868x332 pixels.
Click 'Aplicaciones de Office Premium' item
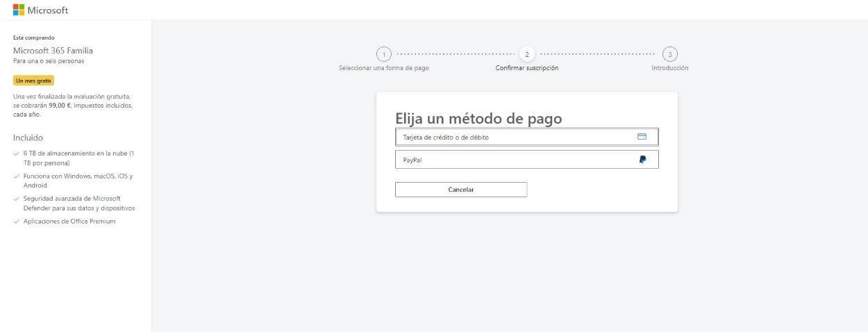pos(69,222)
